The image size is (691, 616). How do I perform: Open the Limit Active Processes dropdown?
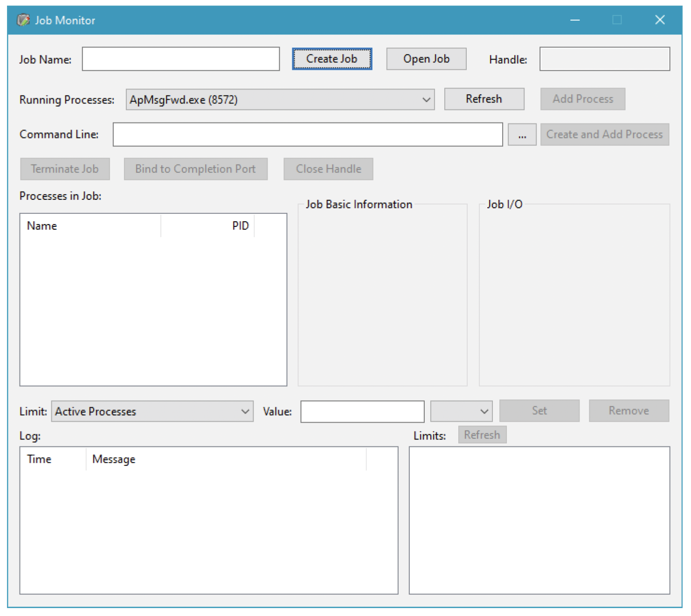(152, 411)
